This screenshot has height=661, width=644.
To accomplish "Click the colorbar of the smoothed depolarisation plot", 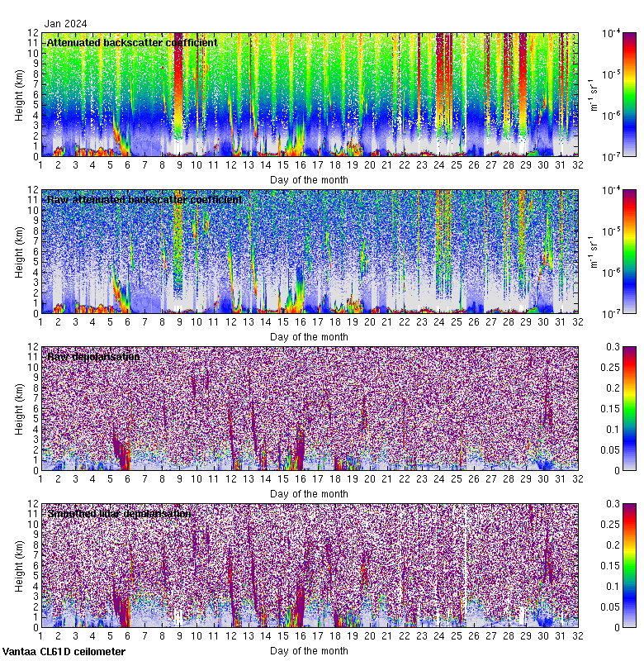I will pyautogui.click(x=629, y=565).
